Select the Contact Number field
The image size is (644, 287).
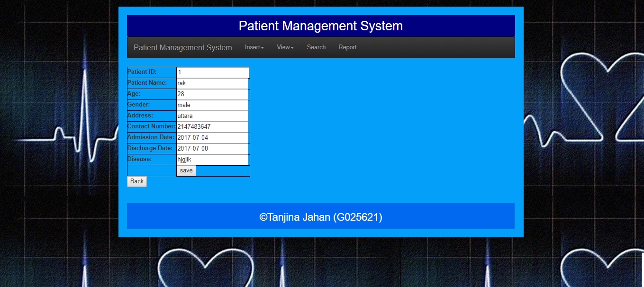[x=212, y=127]
